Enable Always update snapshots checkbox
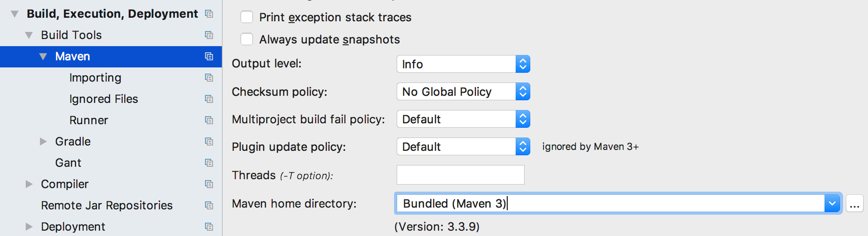The image size is (868, 236). pos(247,39)
